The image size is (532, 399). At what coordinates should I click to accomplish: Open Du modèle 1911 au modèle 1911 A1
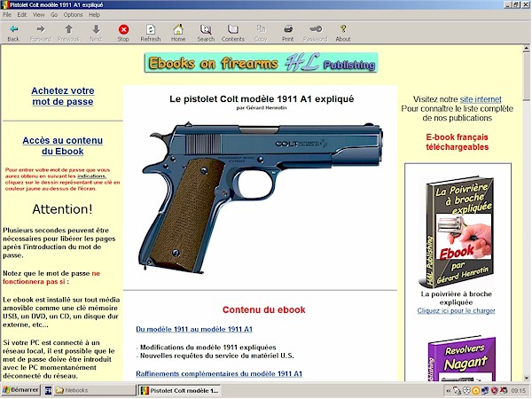(x=194, y=329)
